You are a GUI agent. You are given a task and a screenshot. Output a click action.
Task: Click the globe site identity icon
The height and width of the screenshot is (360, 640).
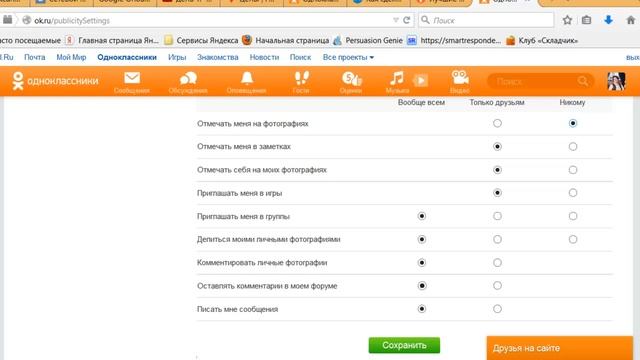point(27,20)
